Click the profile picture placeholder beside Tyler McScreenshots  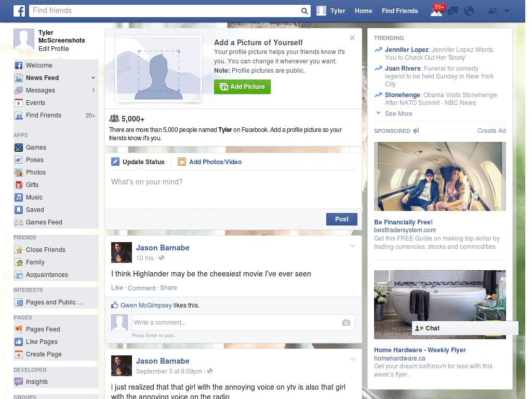point(24,39)
